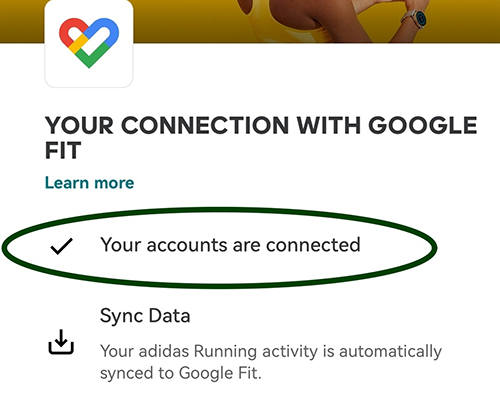
Task: Select the Your accounts are connected text
Action: tap(230, 245)
